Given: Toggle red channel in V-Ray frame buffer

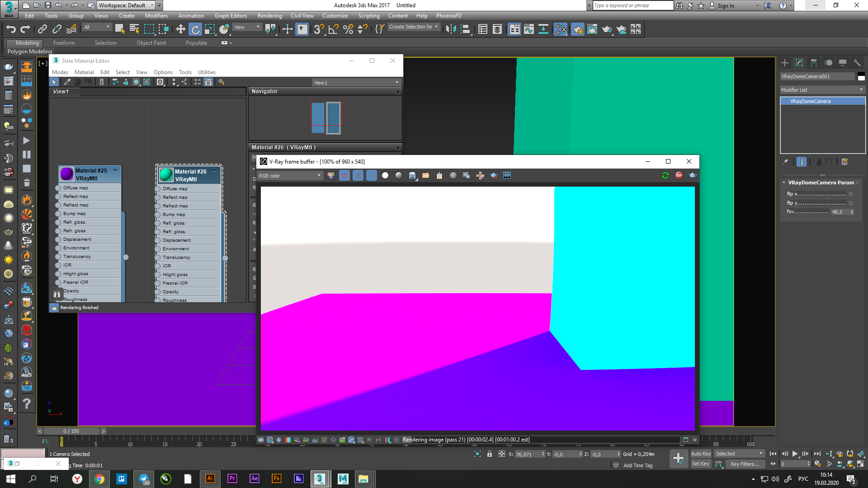Looking at the screenshot, I should [345, 175].
